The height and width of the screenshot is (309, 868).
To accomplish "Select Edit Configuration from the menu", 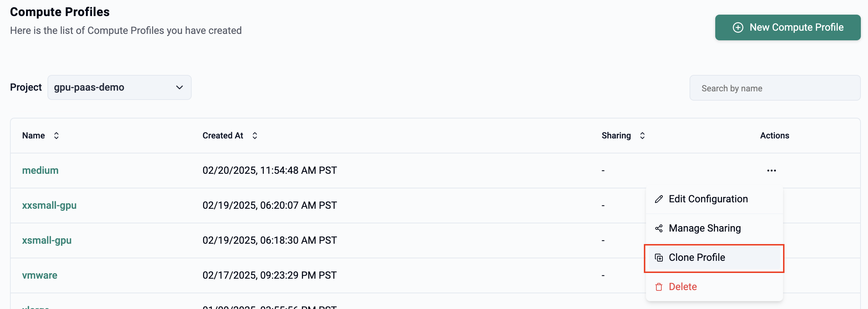I will (708, 199).
